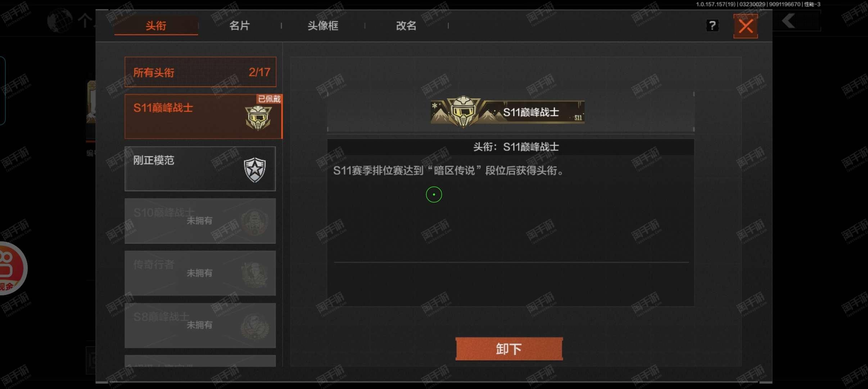Select the locked S10巅峰战士 title entry
The width and height of the screenshot is (868, 389).
coord(200,221)
